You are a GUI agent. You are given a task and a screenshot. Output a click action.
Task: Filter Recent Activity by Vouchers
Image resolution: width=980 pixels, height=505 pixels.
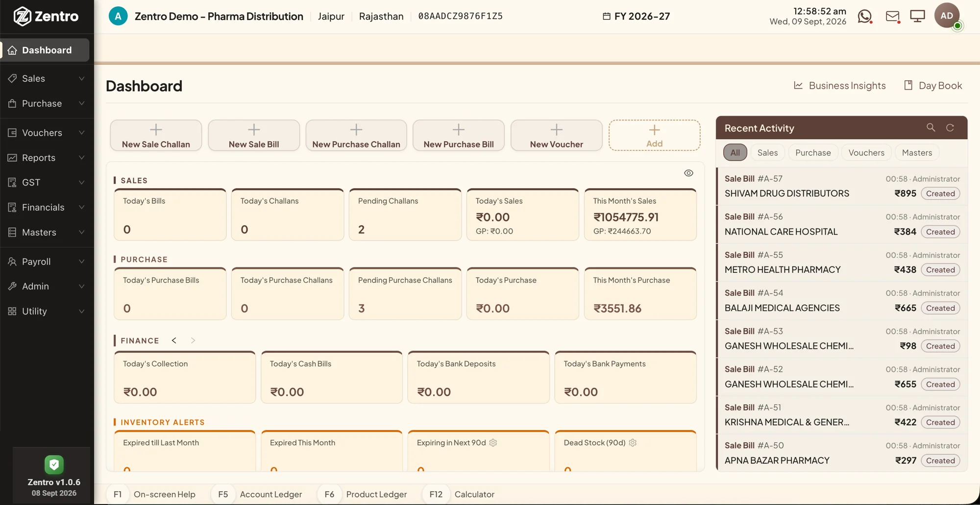[x=866, y=152]
